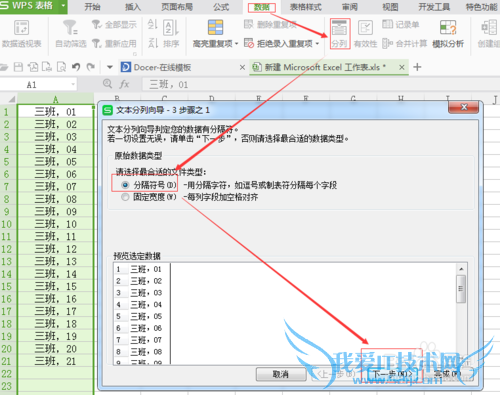The height and width of the screenshot is (395, 500).
Task: Click the plus icon to add new tab
Action: [417, 67]
